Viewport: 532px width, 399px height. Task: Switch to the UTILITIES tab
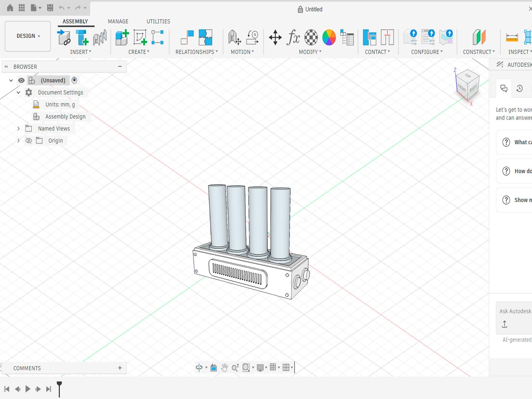(x=158, y=22)
